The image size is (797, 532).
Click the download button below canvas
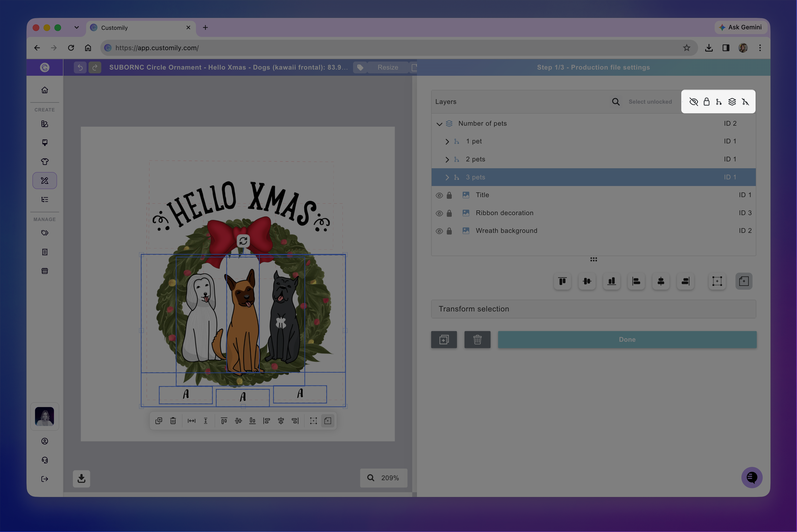[81, 478]
